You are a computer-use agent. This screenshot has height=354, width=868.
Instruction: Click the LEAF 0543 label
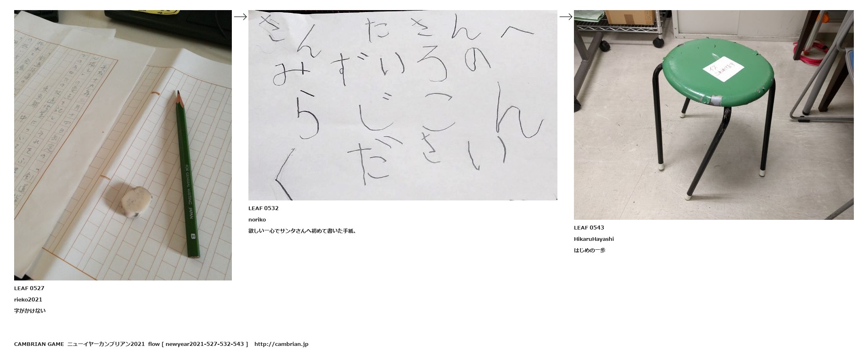[x=589, y=228]
